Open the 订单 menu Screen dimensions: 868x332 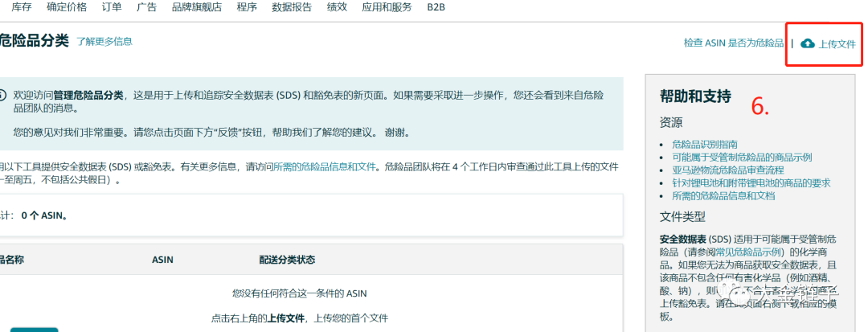pos(111,7)
